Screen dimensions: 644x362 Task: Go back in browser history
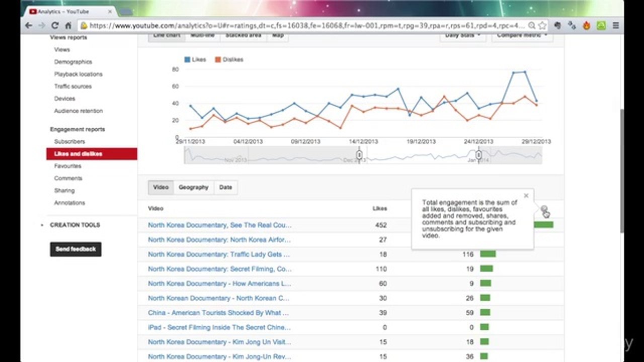(30, 25)
